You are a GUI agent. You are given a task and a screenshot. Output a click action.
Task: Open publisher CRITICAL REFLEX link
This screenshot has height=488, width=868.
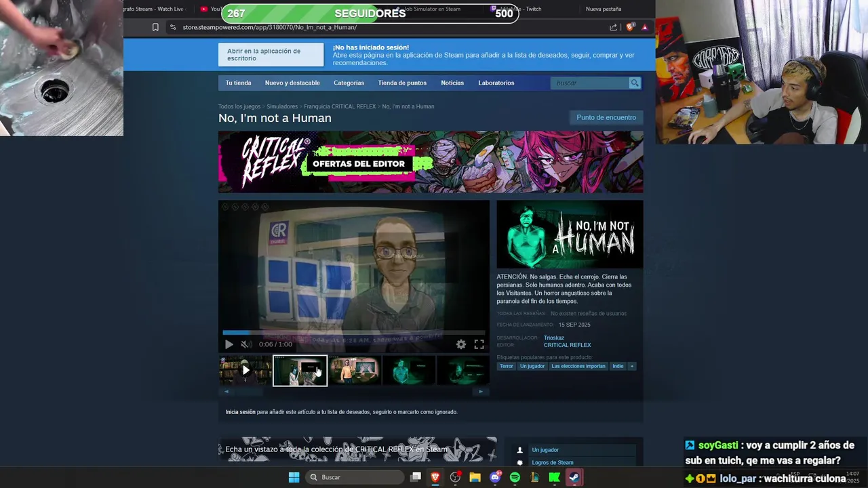click(567, 345)
